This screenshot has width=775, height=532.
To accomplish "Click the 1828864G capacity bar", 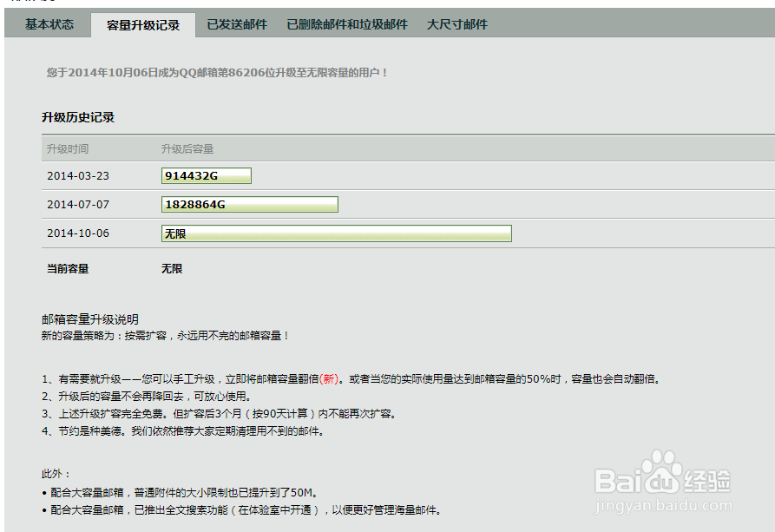I will pos(250,204).
